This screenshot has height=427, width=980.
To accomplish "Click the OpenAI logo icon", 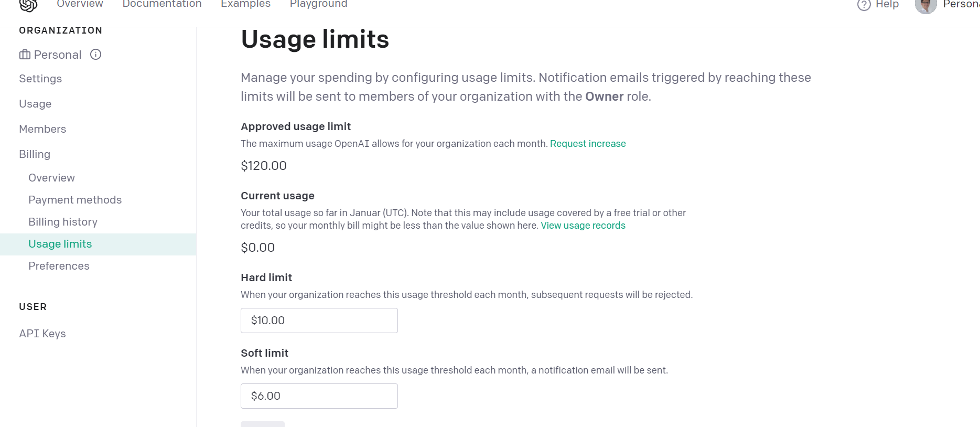I will pyautogui.click(x=28, y=5).
